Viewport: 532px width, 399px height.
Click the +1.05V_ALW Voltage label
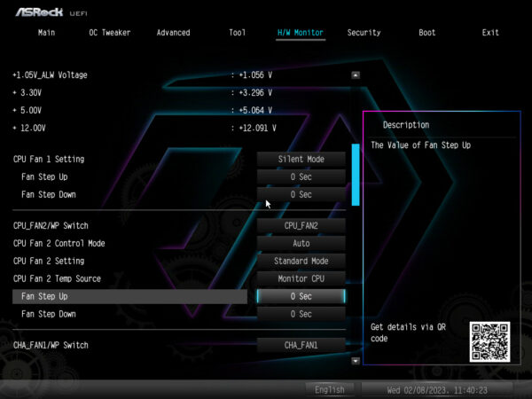50,75
